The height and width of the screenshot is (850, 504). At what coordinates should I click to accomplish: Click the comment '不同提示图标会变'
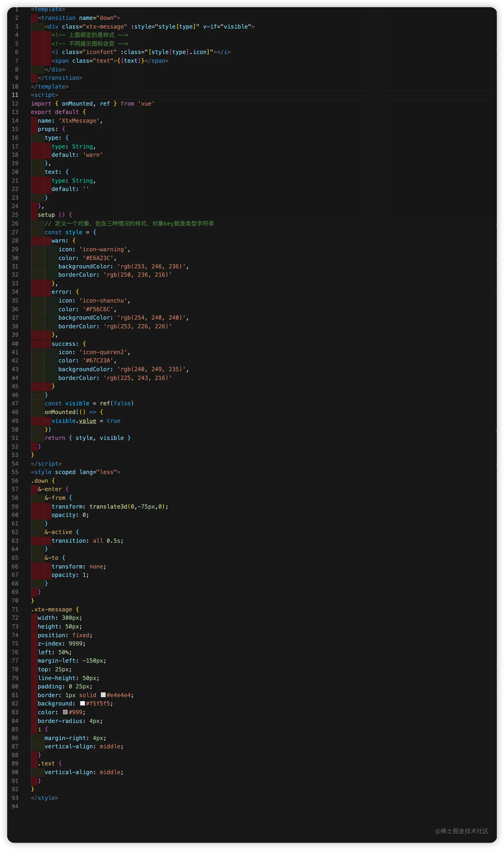tap(90, 43)
